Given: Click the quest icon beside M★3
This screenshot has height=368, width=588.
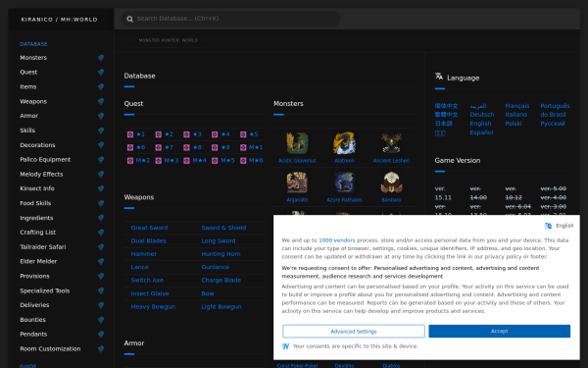Looking at the screenshot, I should click(x=158, y=161).
